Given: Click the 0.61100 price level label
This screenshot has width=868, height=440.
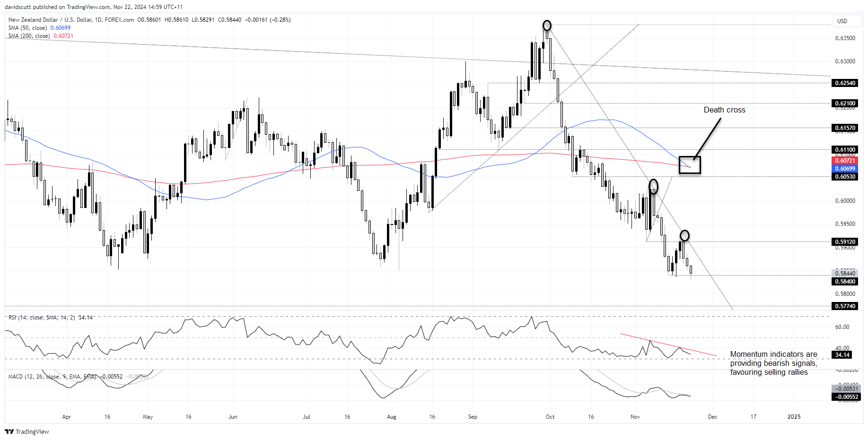Looking at the screenshot, I should pyautogui.click(x=844, y=150).
